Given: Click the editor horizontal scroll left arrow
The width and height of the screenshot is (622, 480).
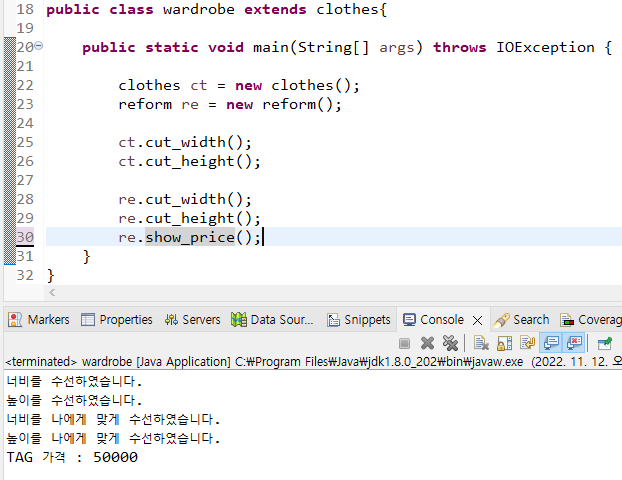Looking at the screenshot, I should (52, 292).
